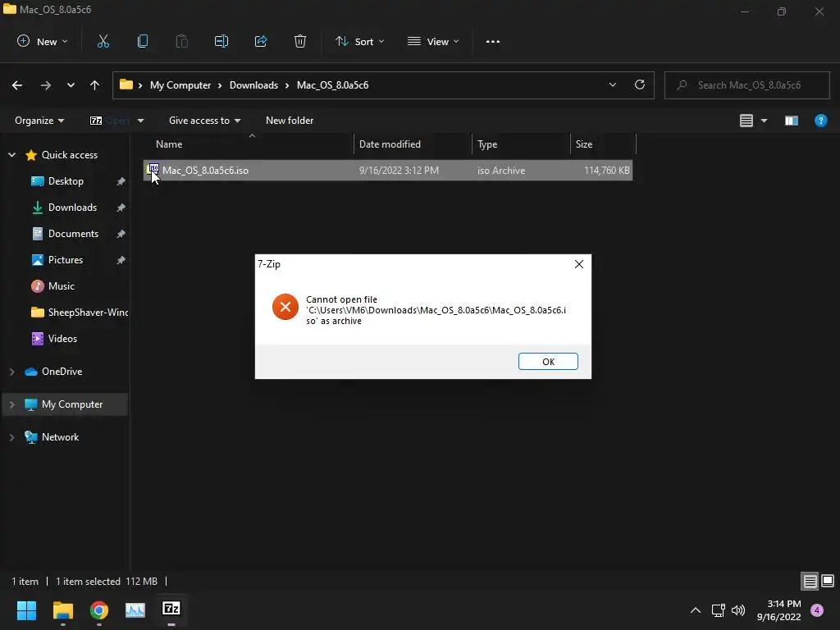
Task: Click My Computer in the address breadcrumb
Action: tap(180, 85)
